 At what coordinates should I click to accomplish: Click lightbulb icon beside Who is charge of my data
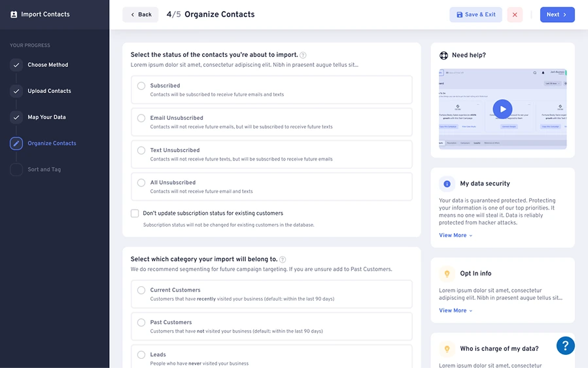[447, 349]
